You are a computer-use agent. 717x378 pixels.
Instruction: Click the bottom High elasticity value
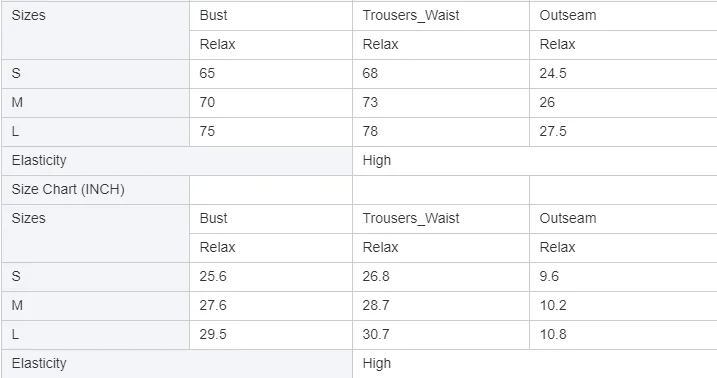[x=535, y=364]
